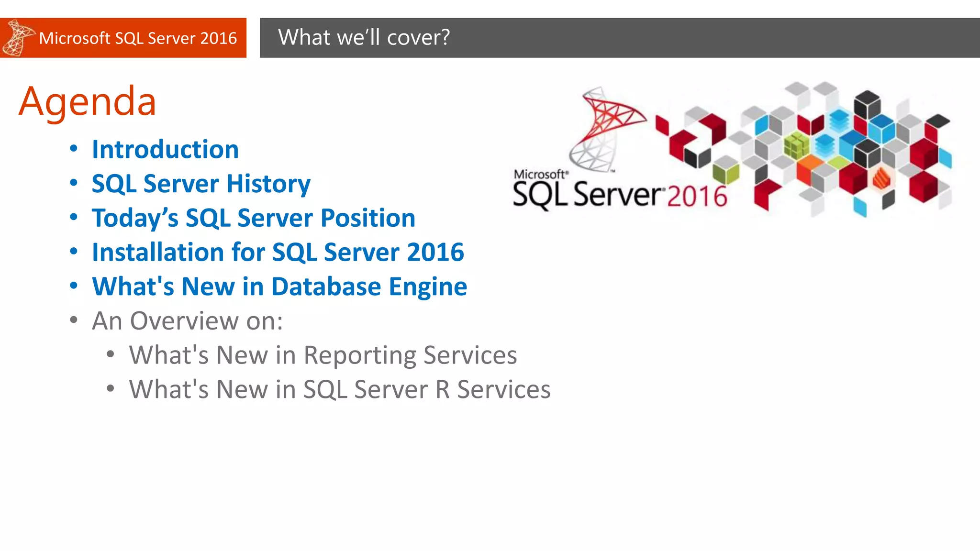Image resolution: width=980 pixels, height=551 pixels.
Task: Click the 'An Overview on:' bullet
Action: (187, 320)
